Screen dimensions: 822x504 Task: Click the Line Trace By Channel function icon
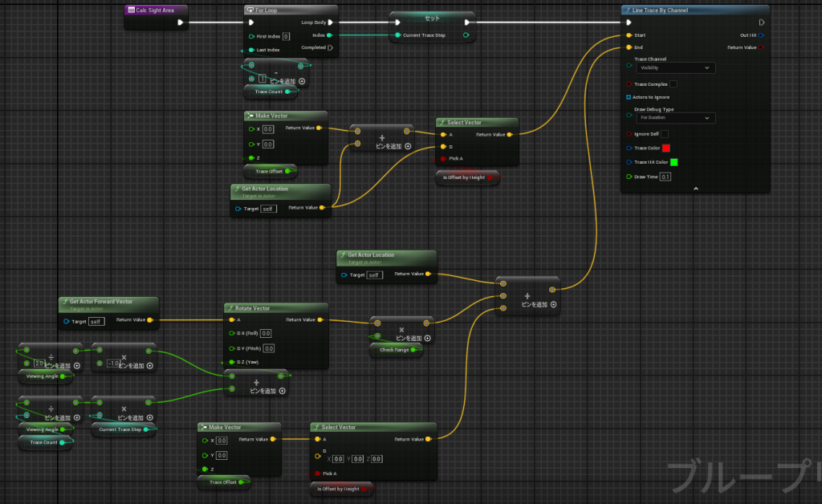[628, 10]
